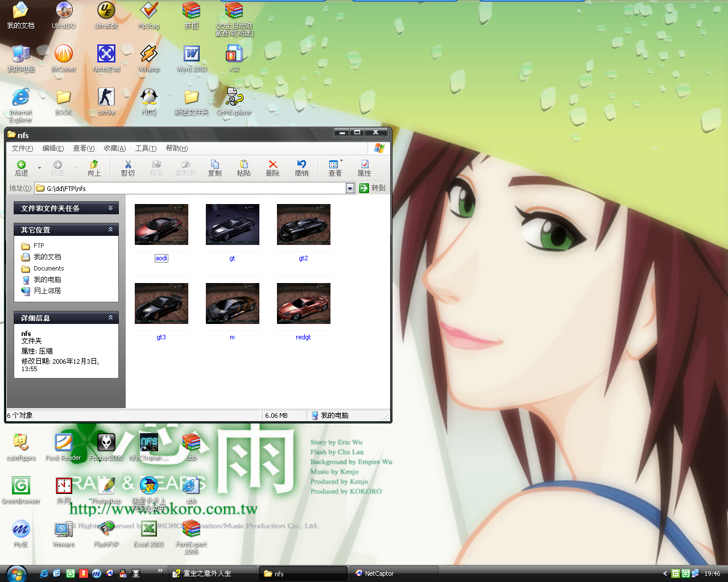Click the Foxit Reader desktop icon
The width and height of the screenshot is (728, 582).
coord(63,447)
